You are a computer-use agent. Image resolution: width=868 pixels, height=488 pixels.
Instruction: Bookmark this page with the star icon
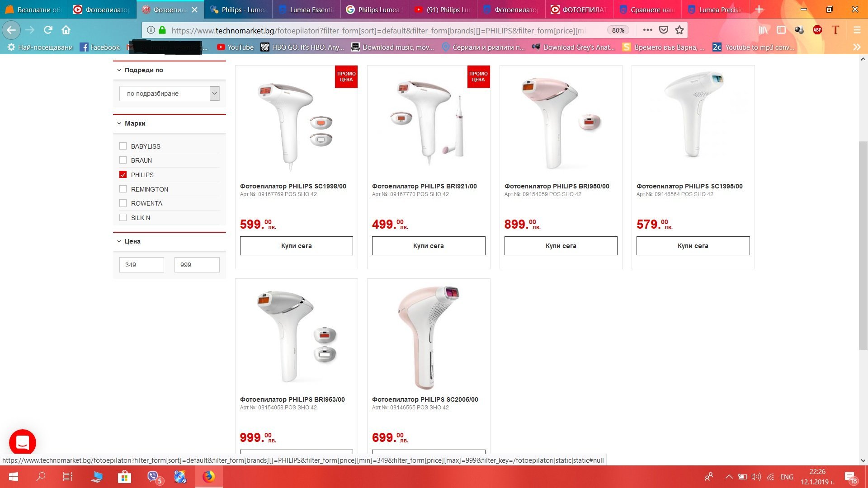point(679,30)
